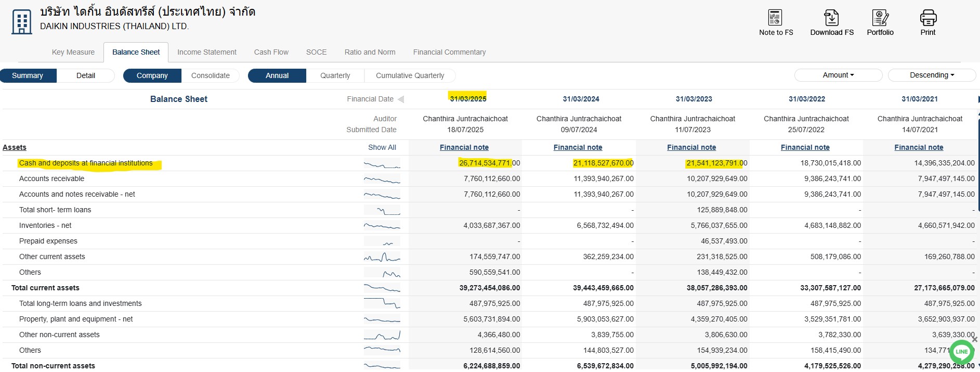The image size is (980, 372).
Task: Select the Cumulative Quarterly option
Action: 410,75
